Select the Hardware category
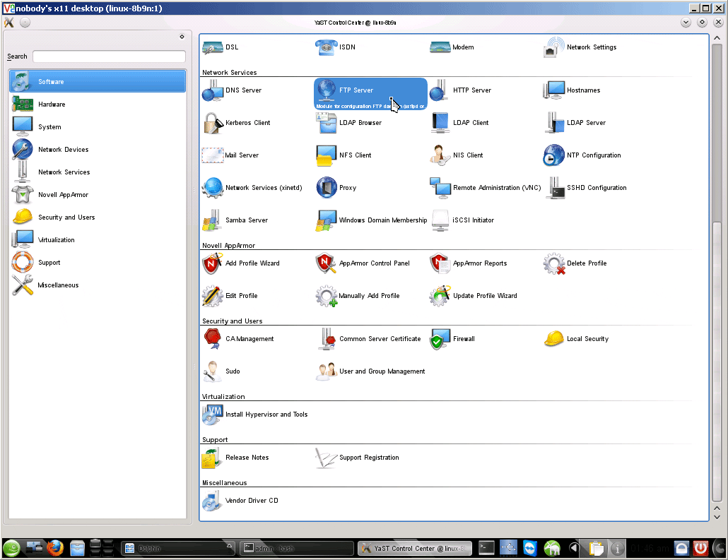The image size is (728, 560). (x=98, y=105)
